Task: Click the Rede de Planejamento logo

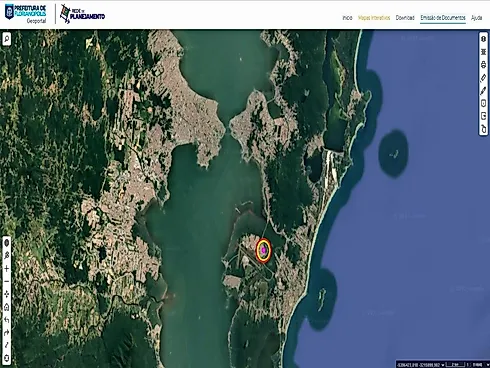Action: click(82, 14)
